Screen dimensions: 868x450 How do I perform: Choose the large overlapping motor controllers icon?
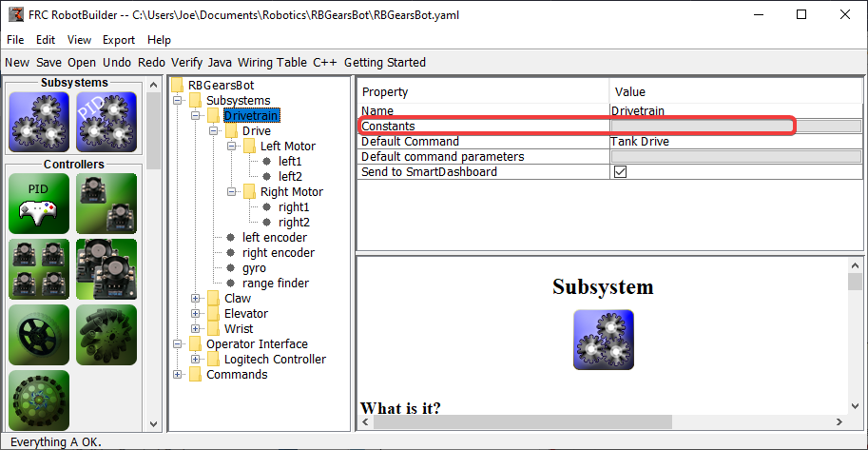(106, 269)
